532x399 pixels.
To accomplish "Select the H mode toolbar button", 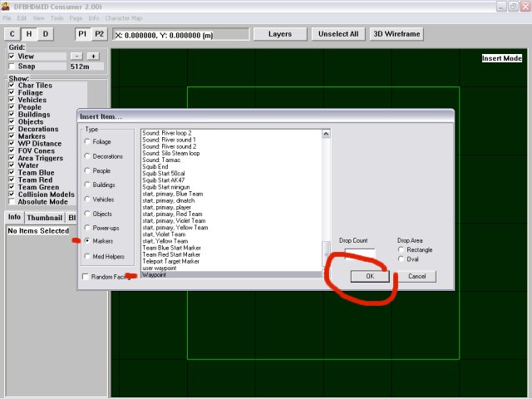I will coord(29,34).
